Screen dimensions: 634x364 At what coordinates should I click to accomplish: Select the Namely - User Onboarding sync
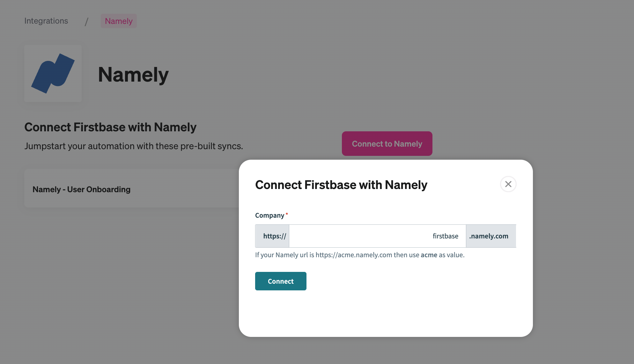81,189
